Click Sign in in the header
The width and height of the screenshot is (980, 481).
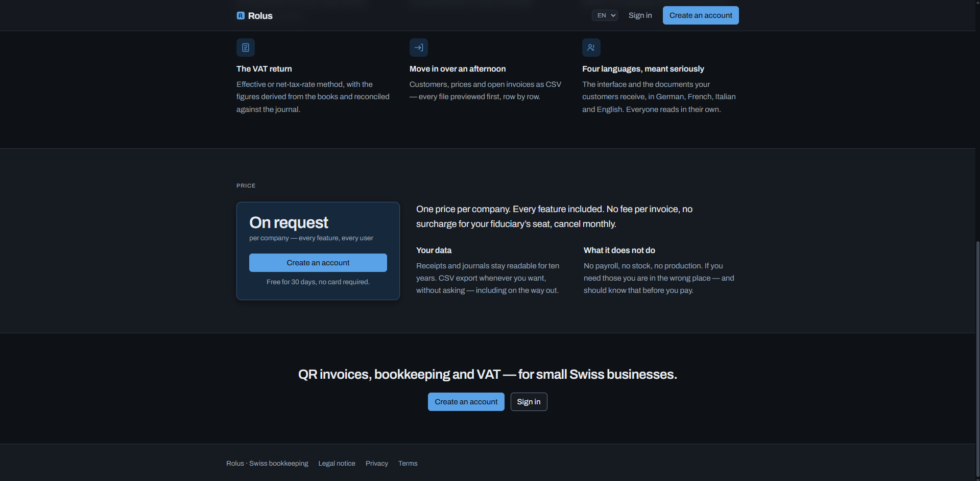(x=640, y=15)
